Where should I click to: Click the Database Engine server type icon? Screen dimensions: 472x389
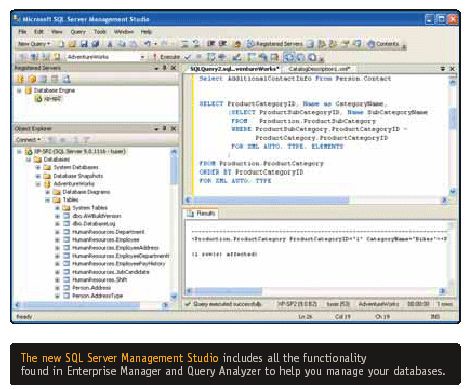tap(20, 79)
